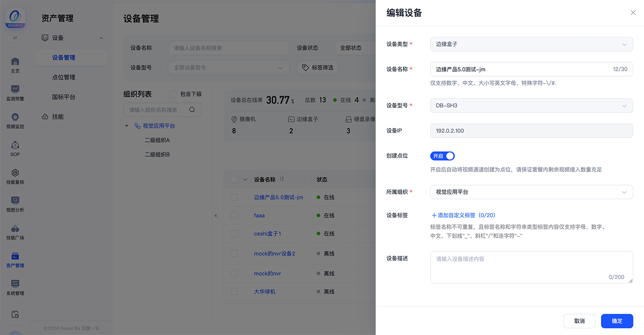Check the 包含下级 checkbox
This screenshot has width=644, height=335.
coord(173,94)
